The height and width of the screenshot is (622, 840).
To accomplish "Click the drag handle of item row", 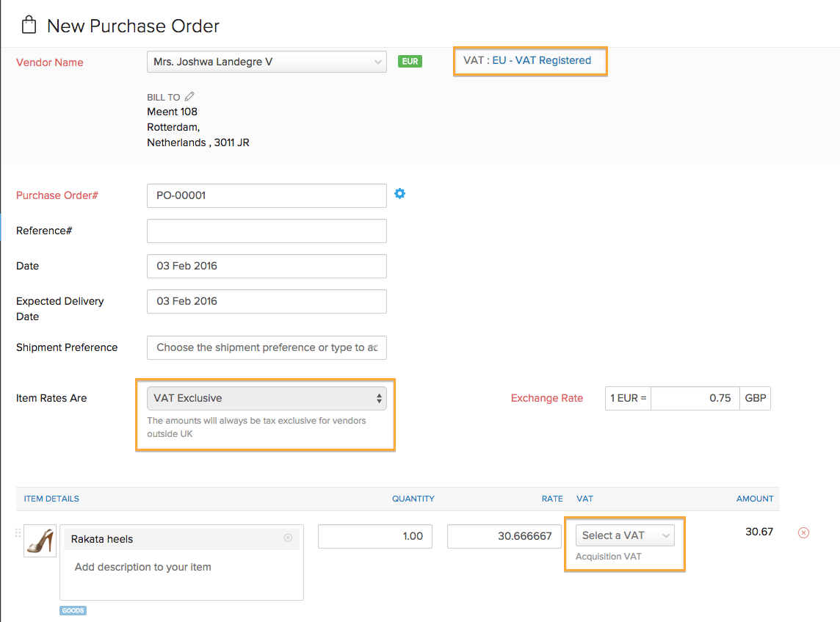I will point(18,533).
